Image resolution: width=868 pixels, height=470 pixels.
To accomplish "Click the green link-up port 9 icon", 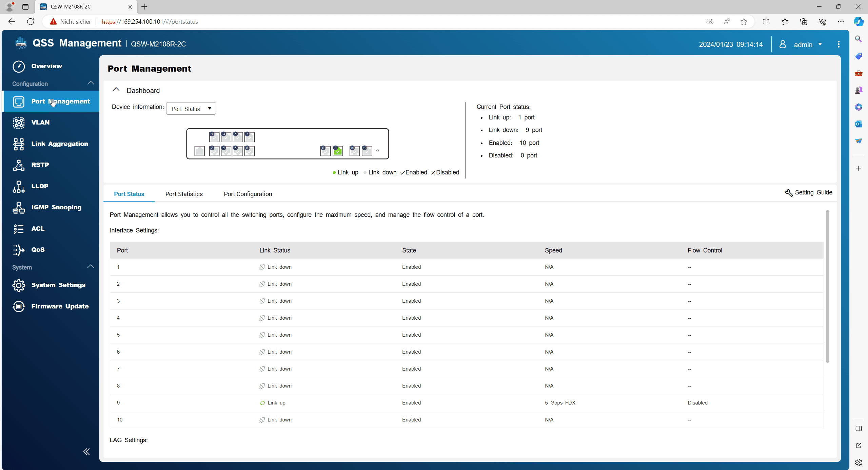I will pos(338,151).
